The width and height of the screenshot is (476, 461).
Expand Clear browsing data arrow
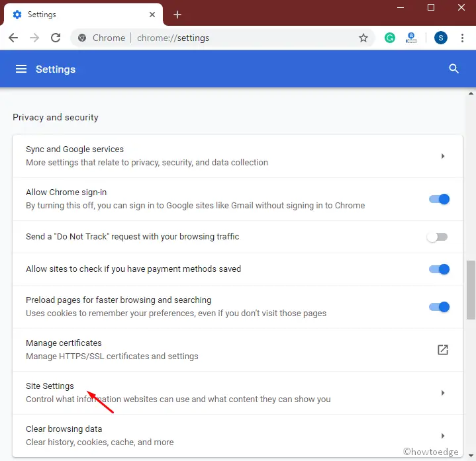coord(443,436)
